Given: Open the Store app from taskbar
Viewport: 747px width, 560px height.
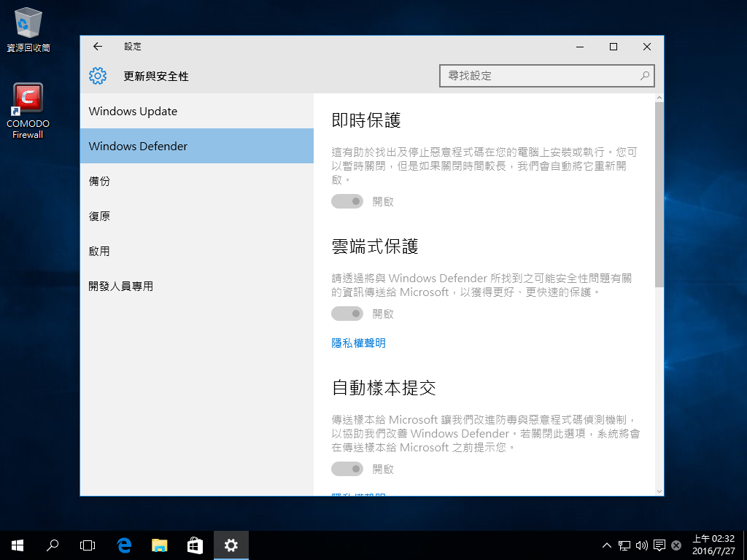Looking at the screenshot, I should click(195, 545).
